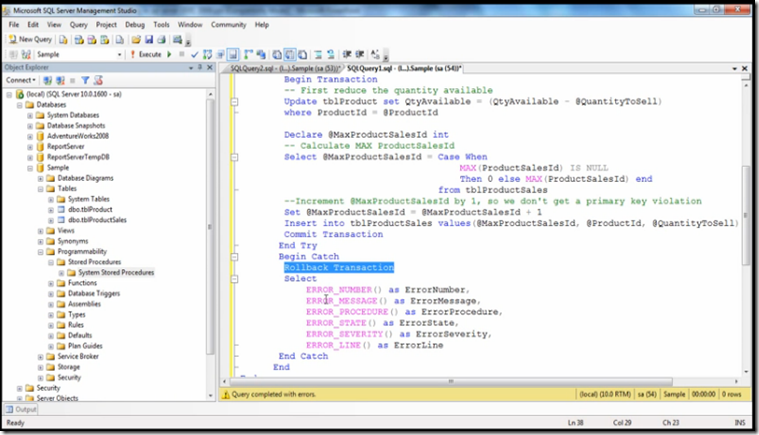Start an Analysis Services MDX Query

78,40
